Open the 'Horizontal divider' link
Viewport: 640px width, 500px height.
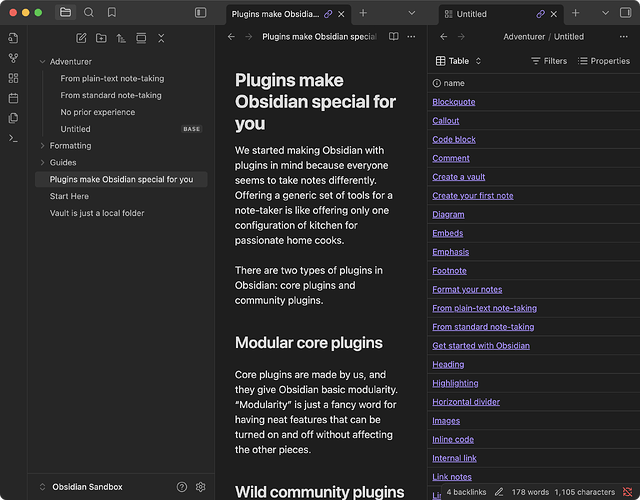click(466, 402)
